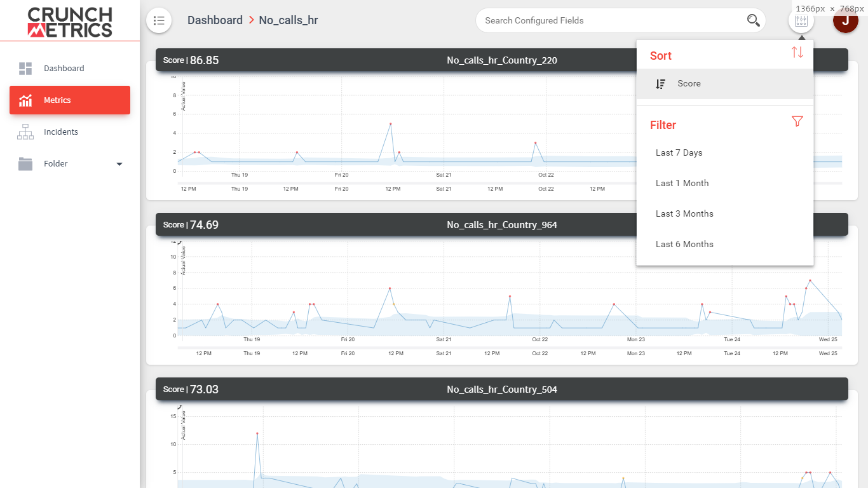Click the Dashboard grid icon in sidebar
The width and height of the screenshot is (868, 488).
point(25,69)
